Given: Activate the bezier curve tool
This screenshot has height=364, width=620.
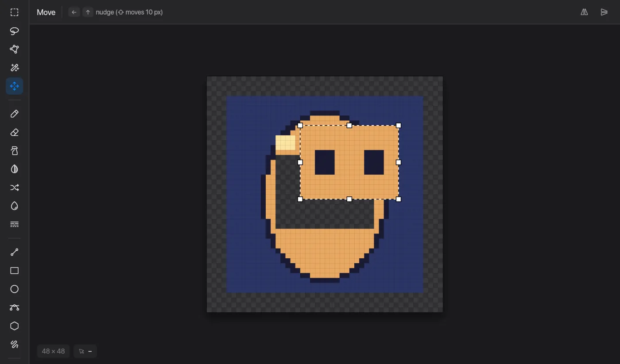Looking at the screenshot, I should click(x=15, y=307).
